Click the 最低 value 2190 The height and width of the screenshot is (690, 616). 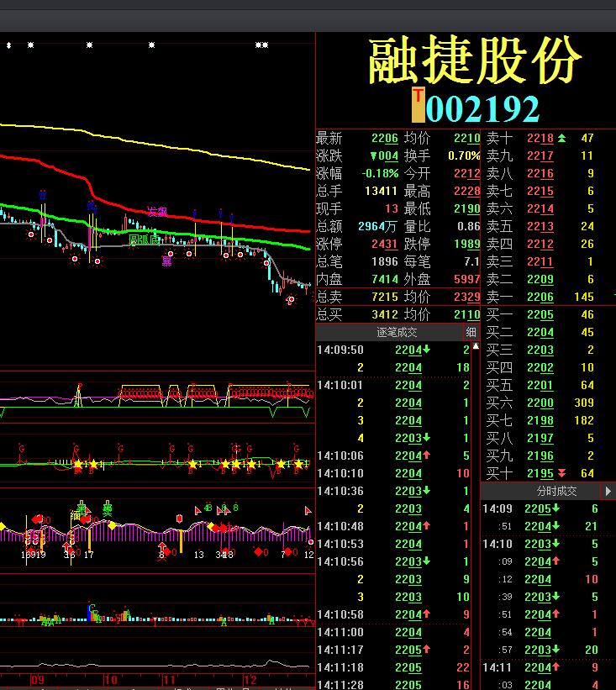tap(467, 208)
